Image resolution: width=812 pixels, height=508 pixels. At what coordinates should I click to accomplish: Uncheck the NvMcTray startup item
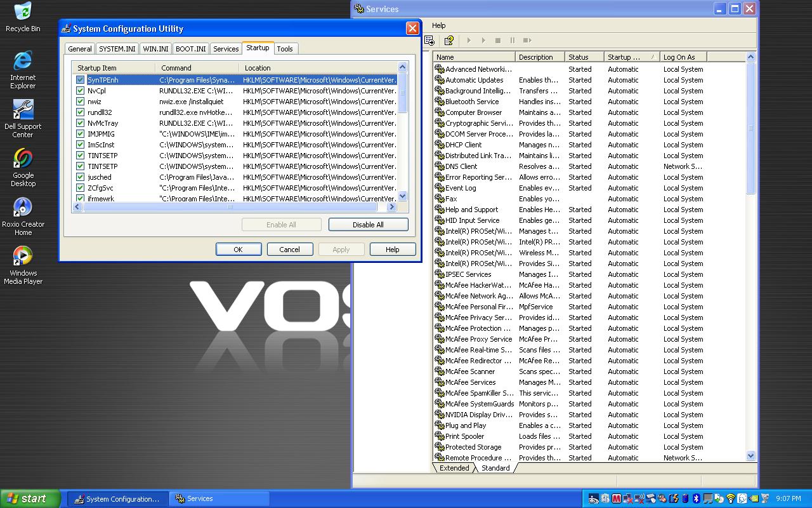(80, 123)
